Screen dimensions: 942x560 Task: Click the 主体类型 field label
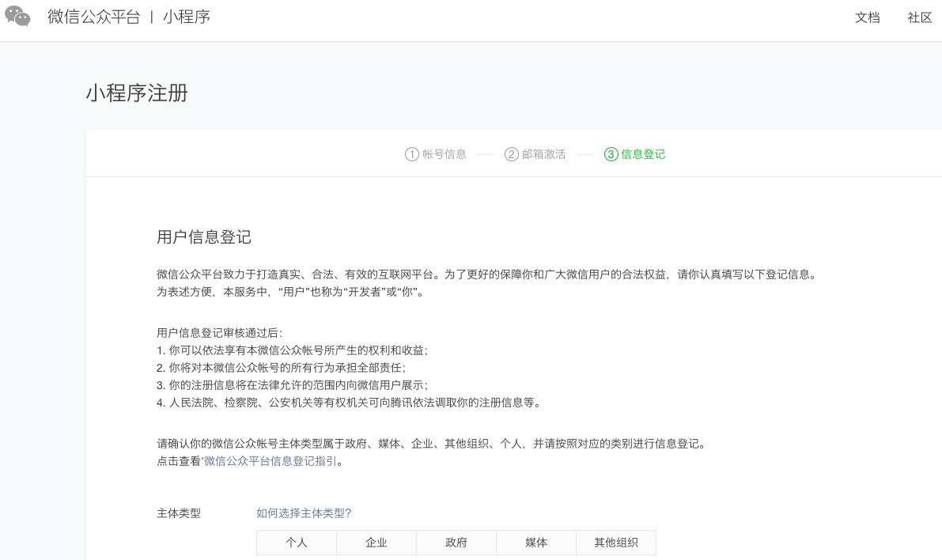(x=179, y=513)
